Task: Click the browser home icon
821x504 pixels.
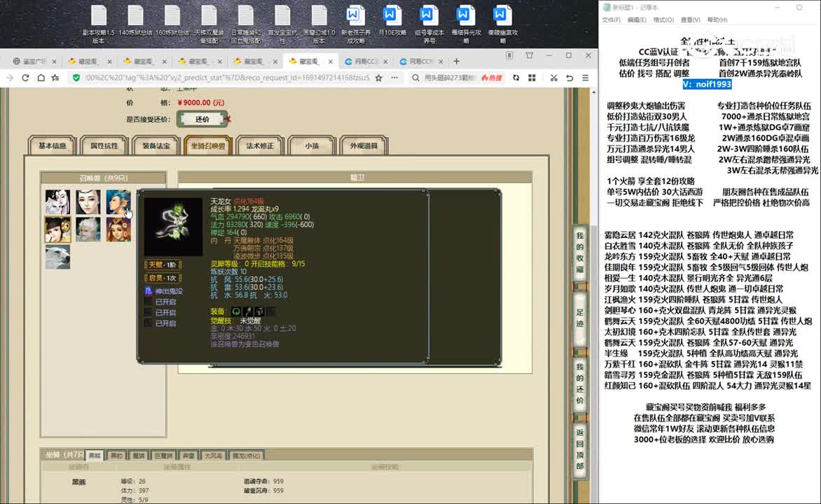Action: [x=41, y=78]
